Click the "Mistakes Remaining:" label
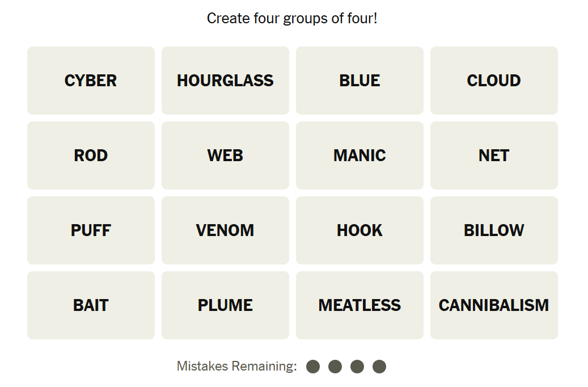588x387 pixels. pyautogui.click(x=236, y=367)
